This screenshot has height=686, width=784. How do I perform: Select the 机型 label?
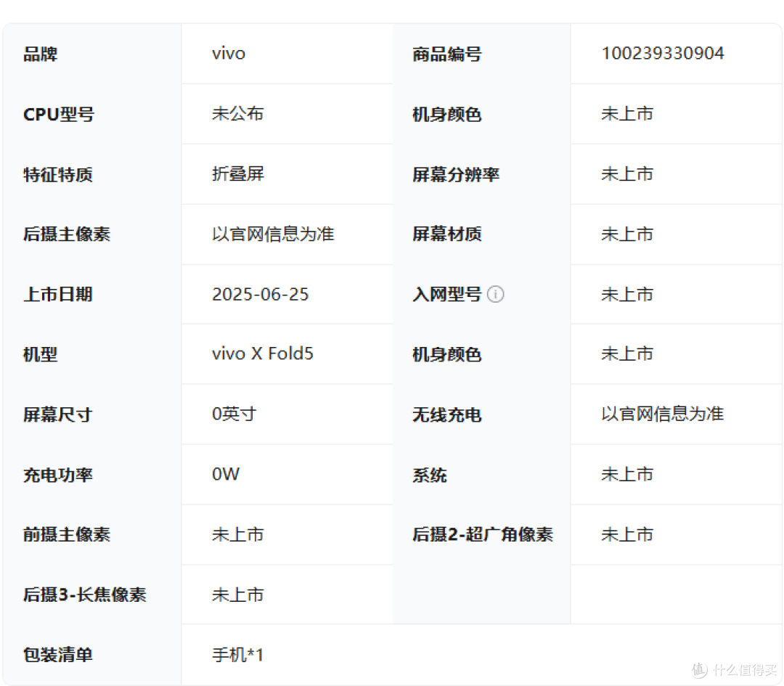[x=40, y=354]
